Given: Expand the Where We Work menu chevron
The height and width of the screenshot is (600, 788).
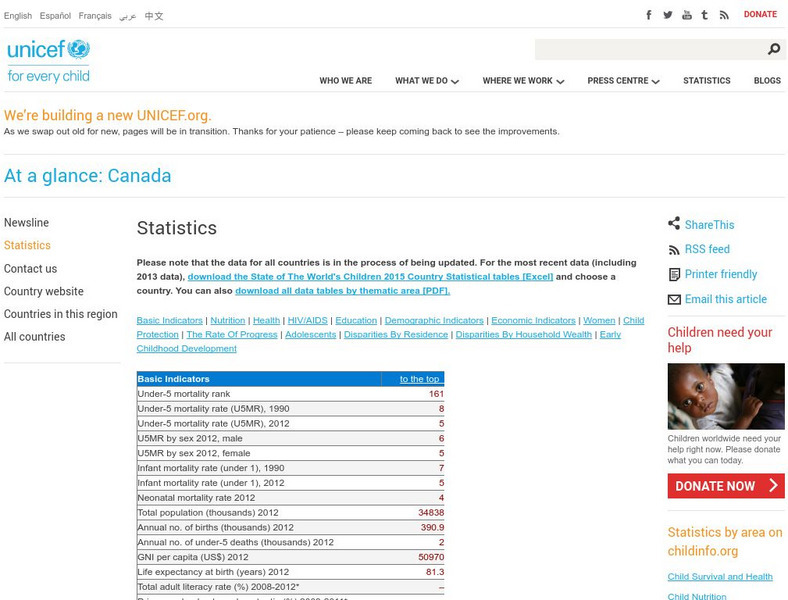Looking at the screenshot, I should 560,81.
